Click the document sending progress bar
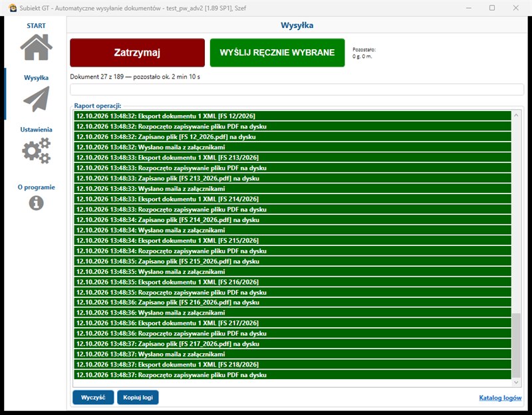532x415 pixels. pos(297,90)
